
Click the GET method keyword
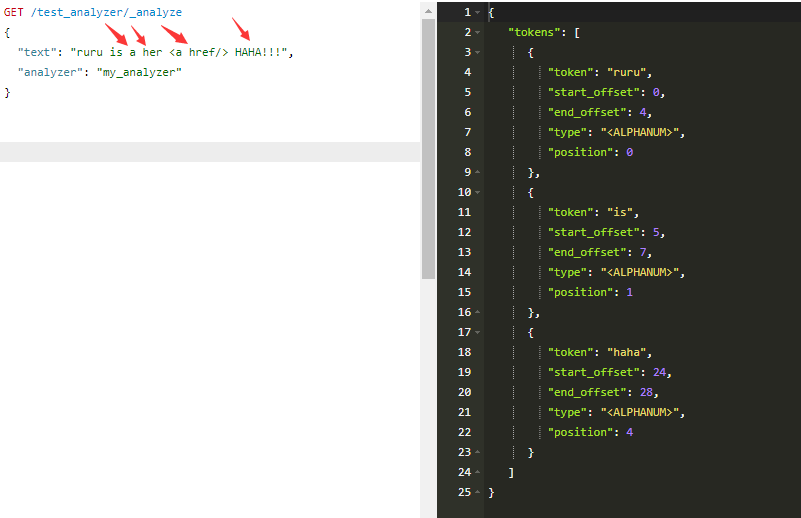point(14,12)
